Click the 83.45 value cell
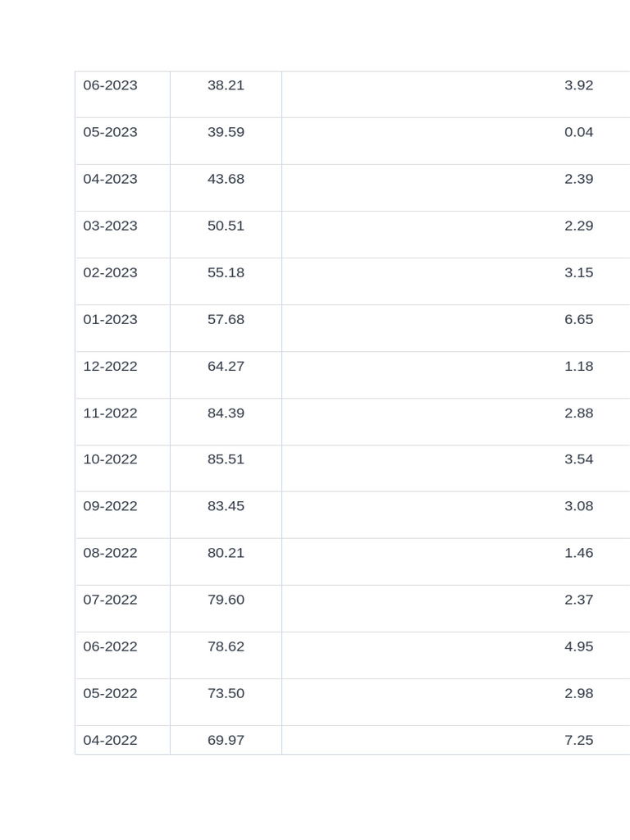 point(226,506)
